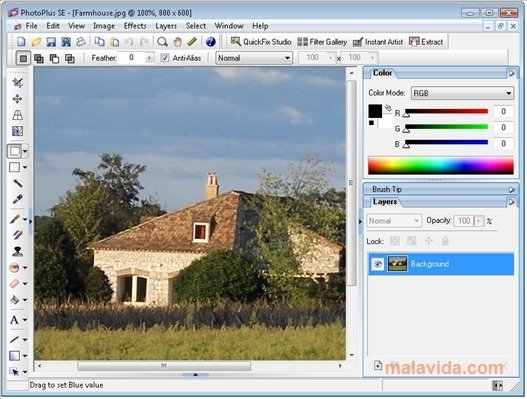This screenshot has width=527, height=399.
Task: Select the Line drawing tool
Action: [x=14, y=340]
